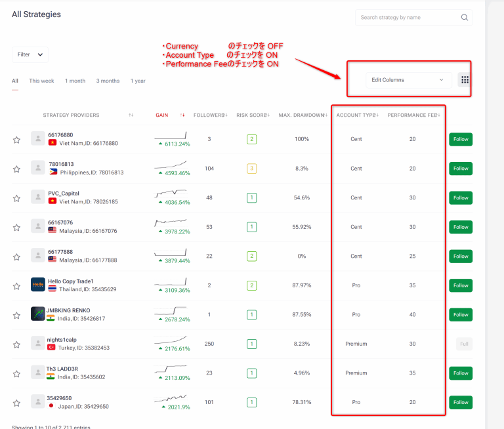The image size is (504, 429).
Task: Click the JMBKING RENKO profile image
Action: 38,314
